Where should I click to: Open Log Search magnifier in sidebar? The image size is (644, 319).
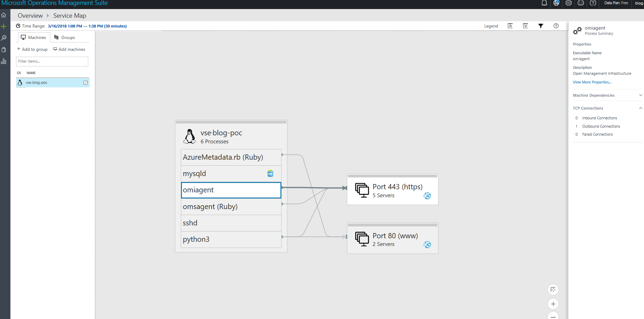(x=4, y=38)
